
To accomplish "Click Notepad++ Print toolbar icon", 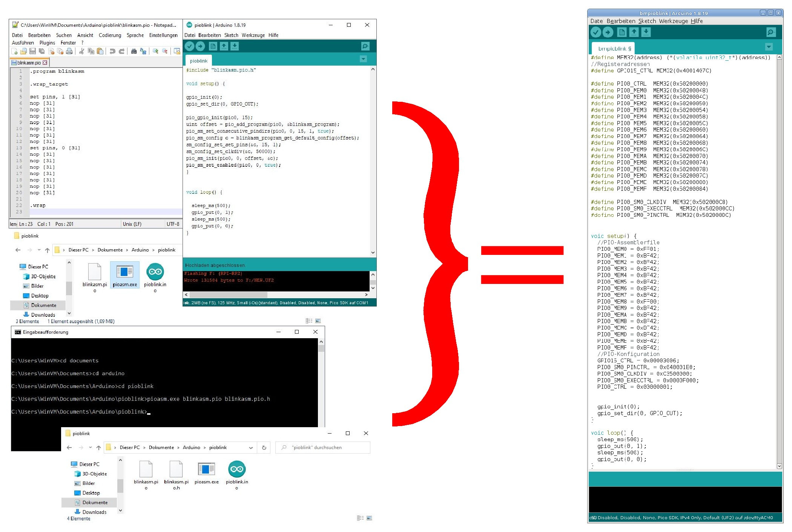I will 69,51.
